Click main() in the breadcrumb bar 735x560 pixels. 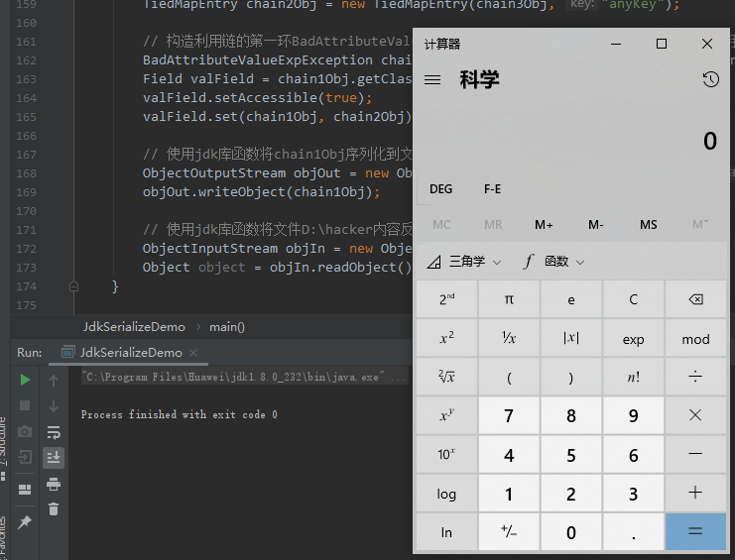227,327
